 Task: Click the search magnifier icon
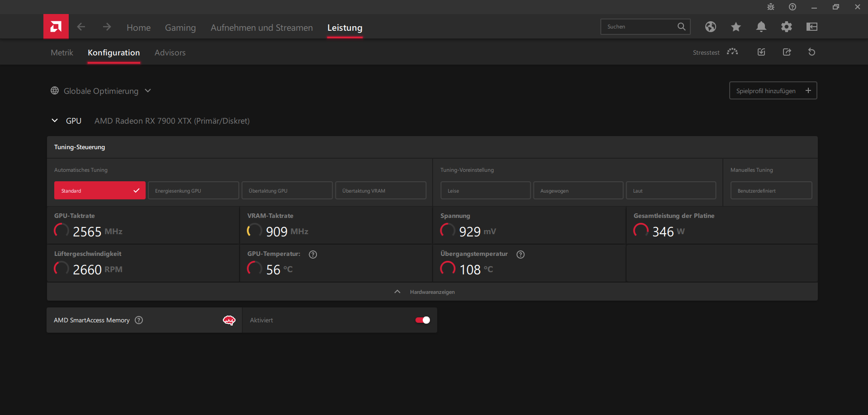pos(681,27)
